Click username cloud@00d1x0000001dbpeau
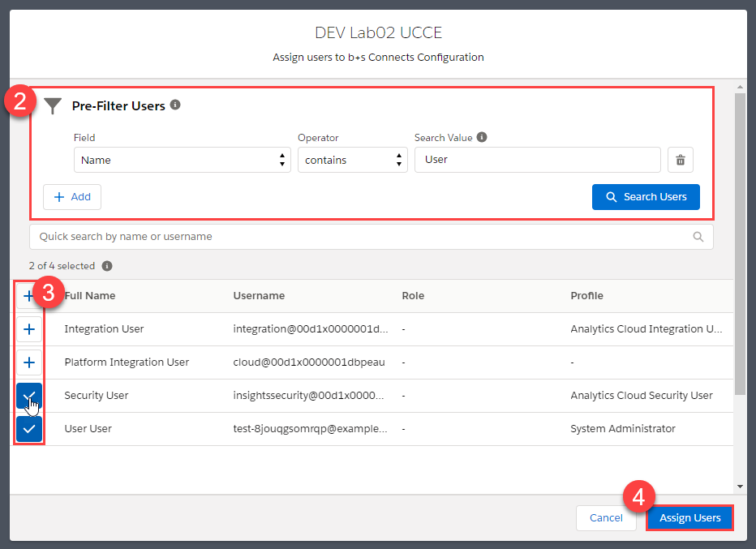 (x=309, y=362)
